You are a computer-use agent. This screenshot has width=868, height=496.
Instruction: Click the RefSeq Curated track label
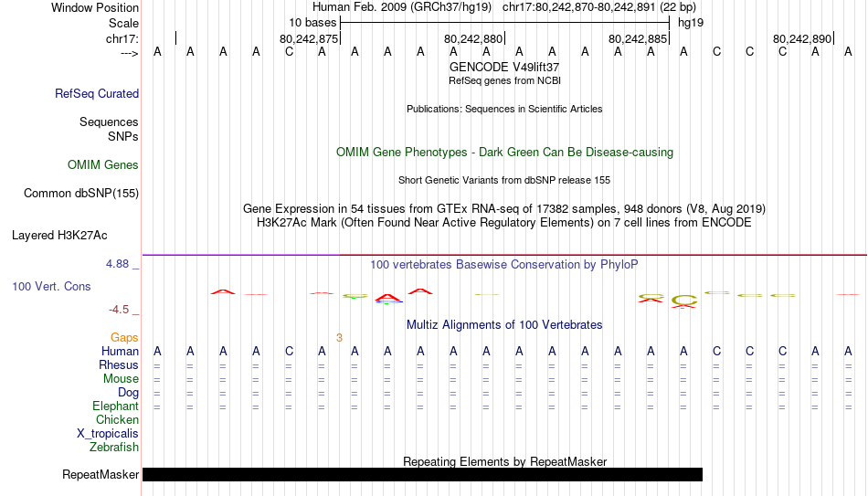(x=96, y=93)
